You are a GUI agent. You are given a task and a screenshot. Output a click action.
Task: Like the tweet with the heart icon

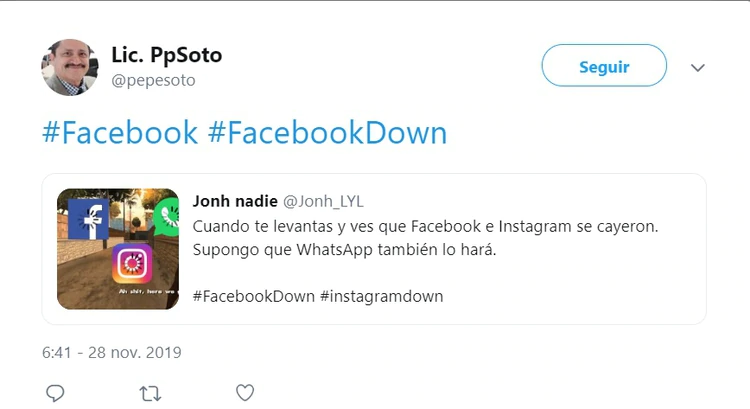tap(245, 393)
